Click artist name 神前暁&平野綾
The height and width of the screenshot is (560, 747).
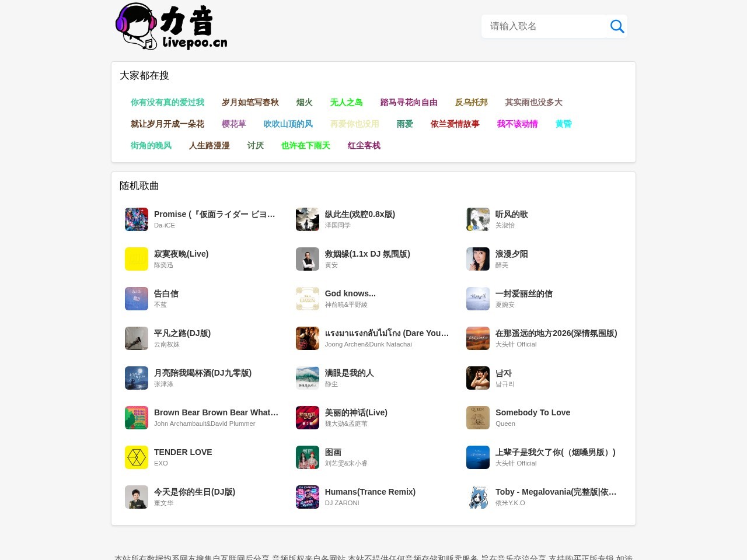click(x=346, y=304)
